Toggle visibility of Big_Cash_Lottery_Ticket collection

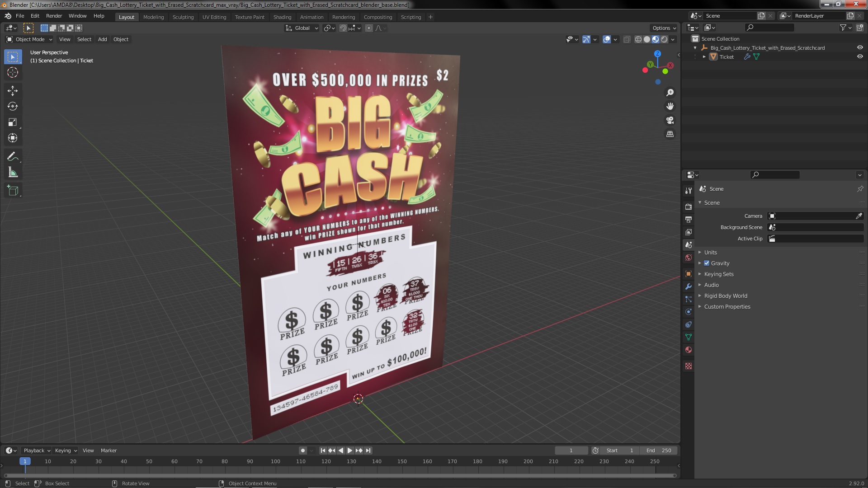(x=860, y=47)
